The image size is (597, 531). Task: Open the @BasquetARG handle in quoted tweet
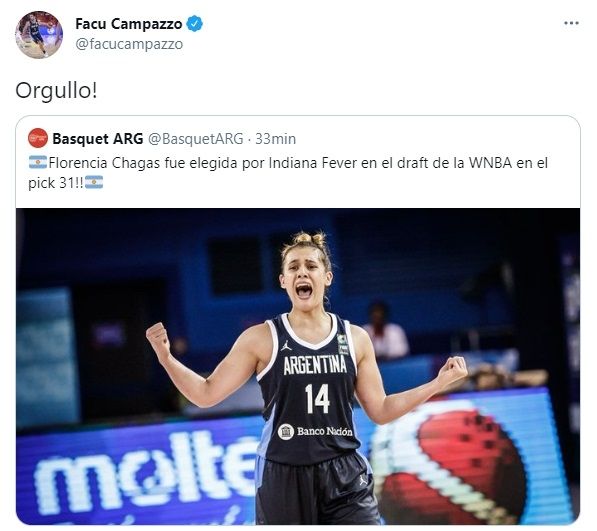(195, 139)
